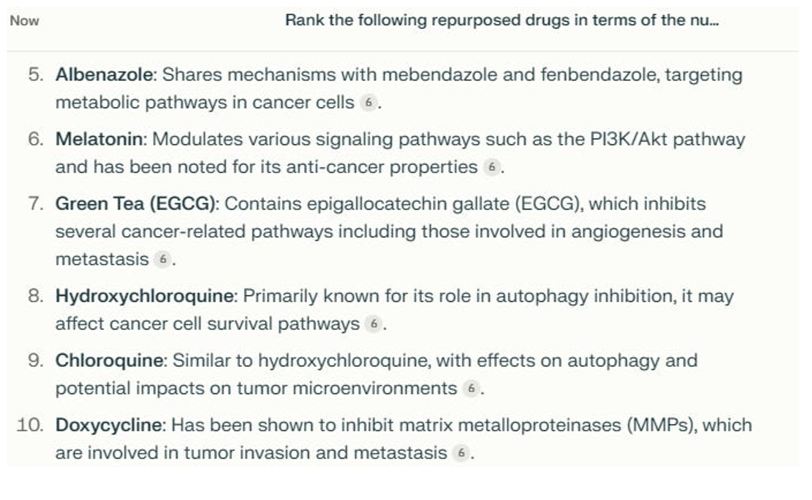Select the bold Hydroxychloroquine drug name
The image size is (812, 500).
(144, 296)
